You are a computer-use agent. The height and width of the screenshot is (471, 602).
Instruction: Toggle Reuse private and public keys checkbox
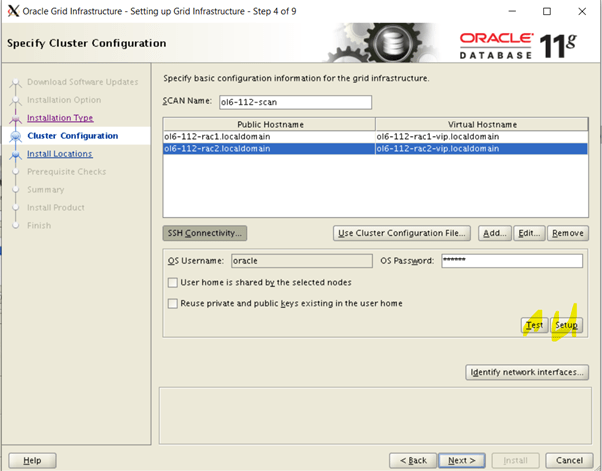[173, 303]
